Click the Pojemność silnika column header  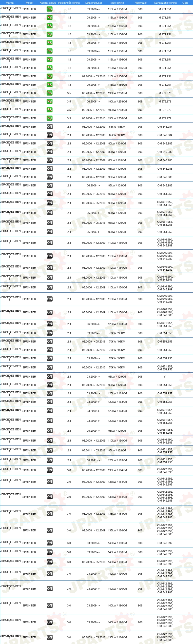tap(69, 3)
